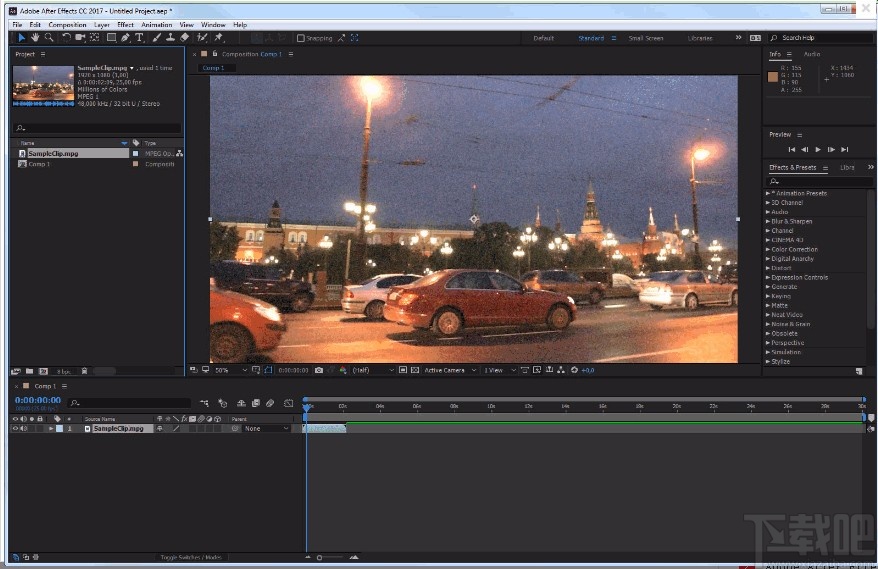Take snapshot with camera icon in viewer

319,370
